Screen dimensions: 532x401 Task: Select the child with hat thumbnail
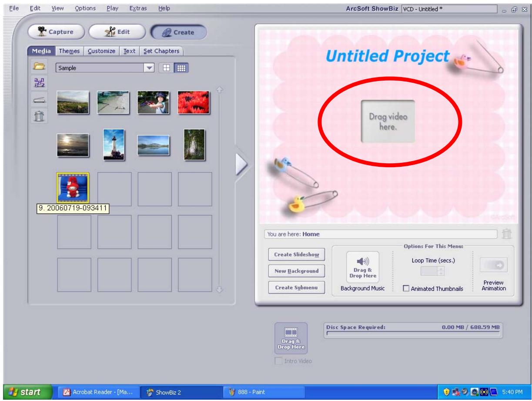154,102
